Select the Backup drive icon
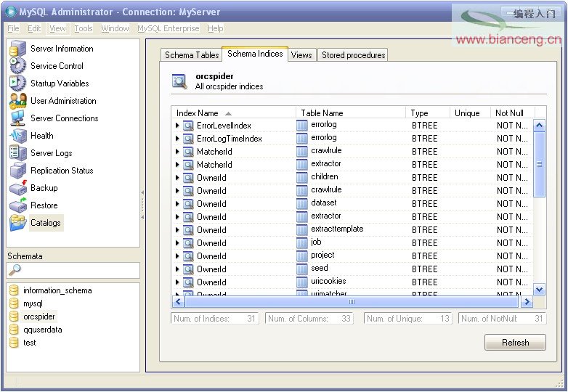The image size is (568, 392). pos(17,188)
